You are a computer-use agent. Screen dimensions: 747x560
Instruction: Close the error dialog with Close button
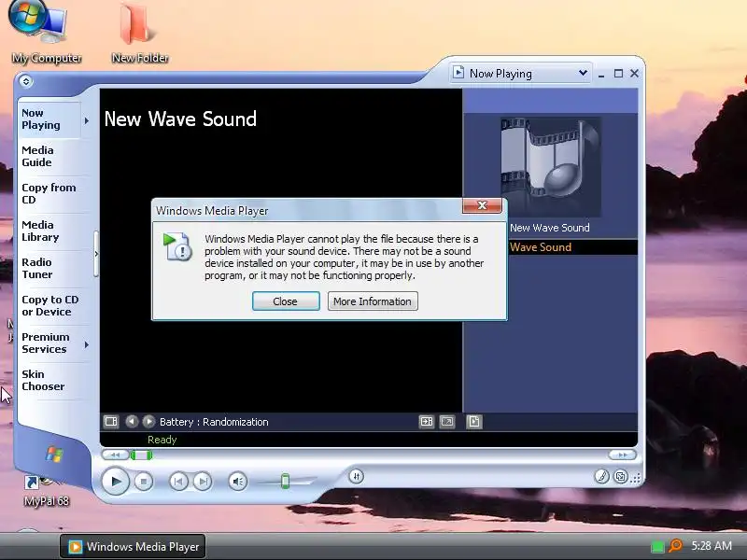(286, 301)
